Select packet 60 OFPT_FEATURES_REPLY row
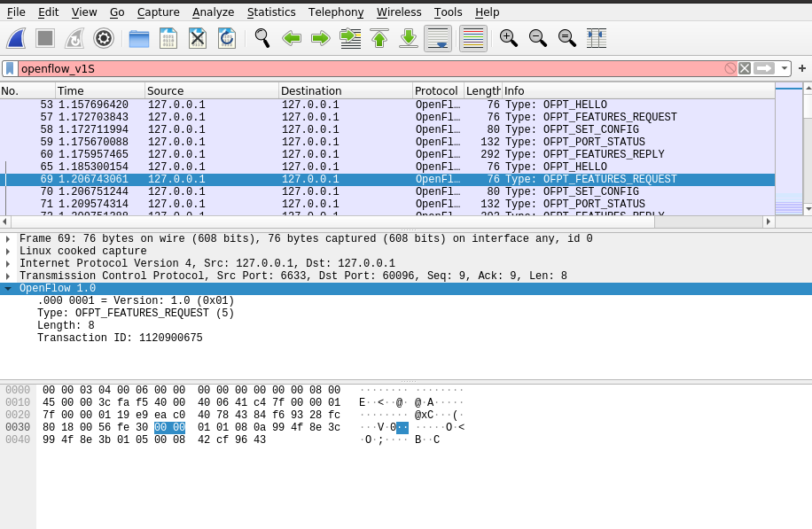812x529 pixels. pyautogui.click(x=387, y=154)
